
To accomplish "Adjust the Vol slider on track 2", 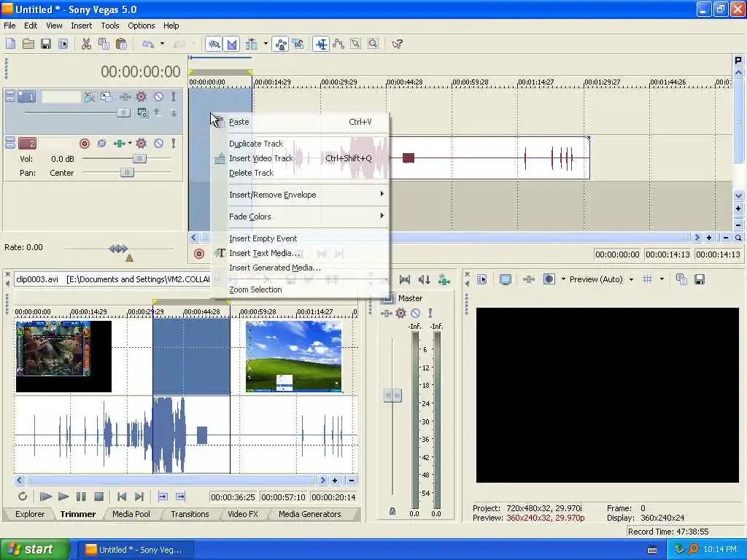I will 139,158.
